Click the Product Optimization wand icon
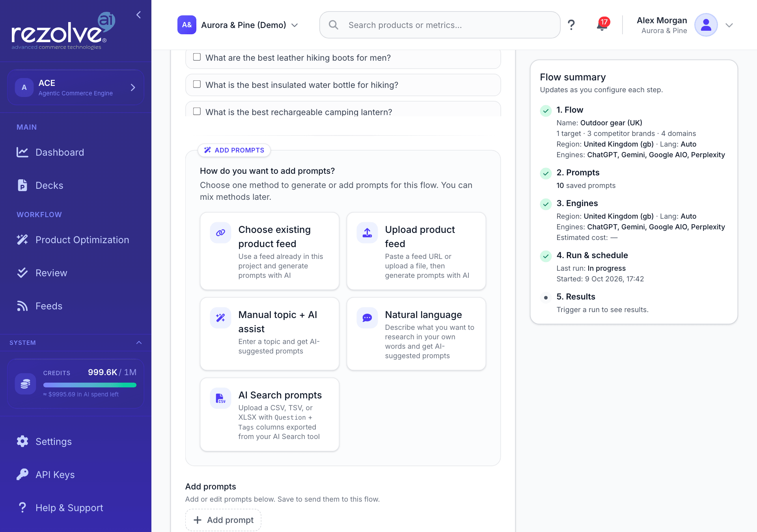The width and height of the screenshot is (757, 532). 22,240
